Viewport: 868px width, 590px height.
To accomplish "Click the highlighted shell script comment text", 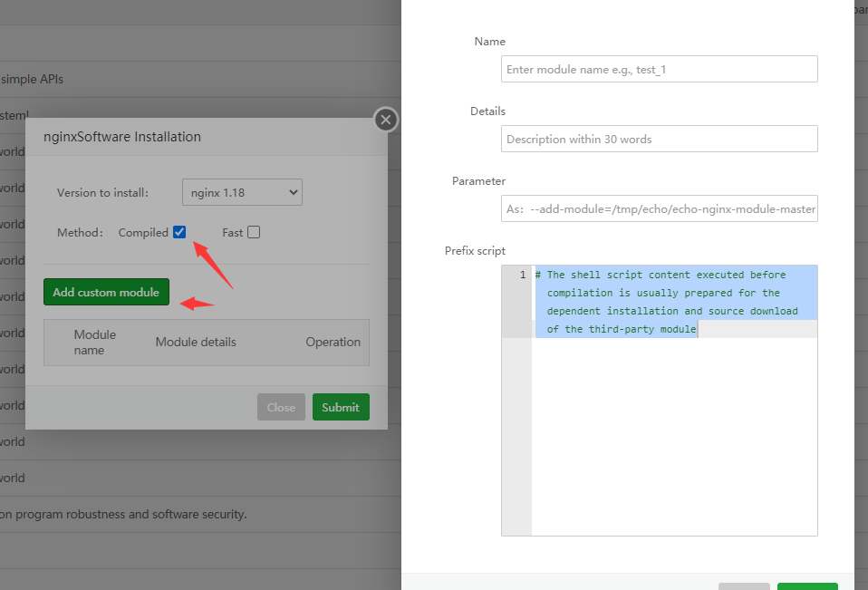I will click(666, 302).
